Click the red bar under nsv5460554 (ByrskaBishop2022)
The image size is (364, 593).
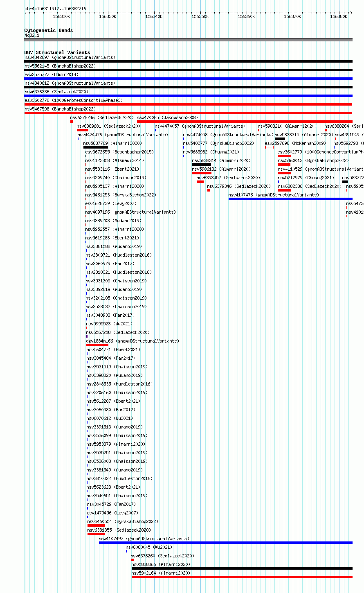click(96, 525)
